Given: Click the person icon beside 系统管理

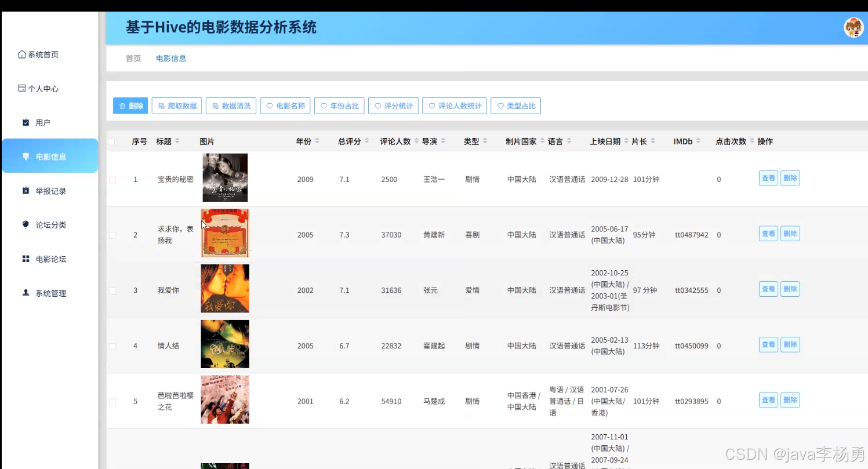Looking at the screenshot, I should (x=26, y=293).
